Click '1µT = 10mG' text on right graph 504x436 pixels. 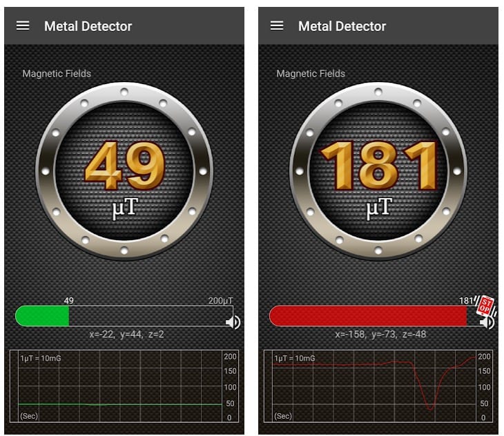coord(294,358)
